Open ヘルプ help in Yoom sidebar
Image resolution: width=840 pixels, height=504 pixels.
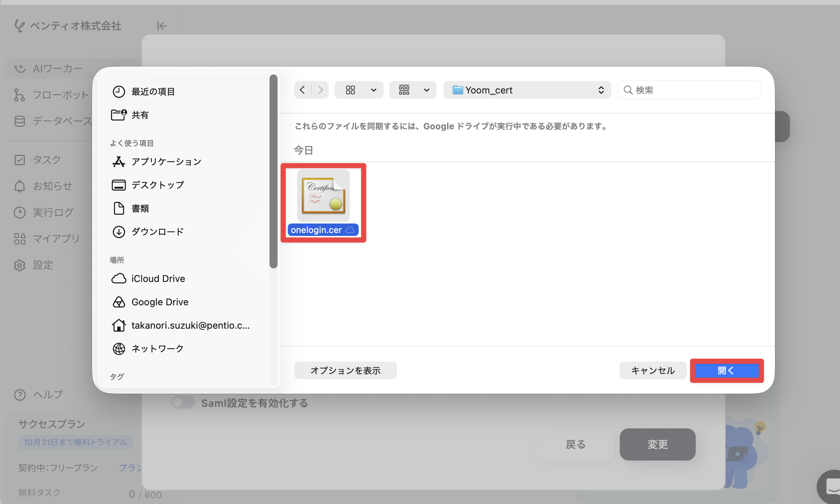[38, 395]
